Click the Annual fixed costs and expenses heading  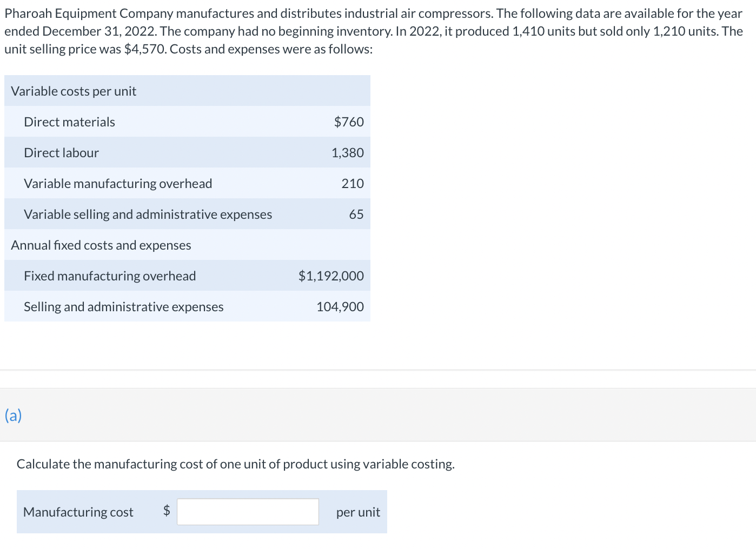pyautogui.click(x=101, y=245)
